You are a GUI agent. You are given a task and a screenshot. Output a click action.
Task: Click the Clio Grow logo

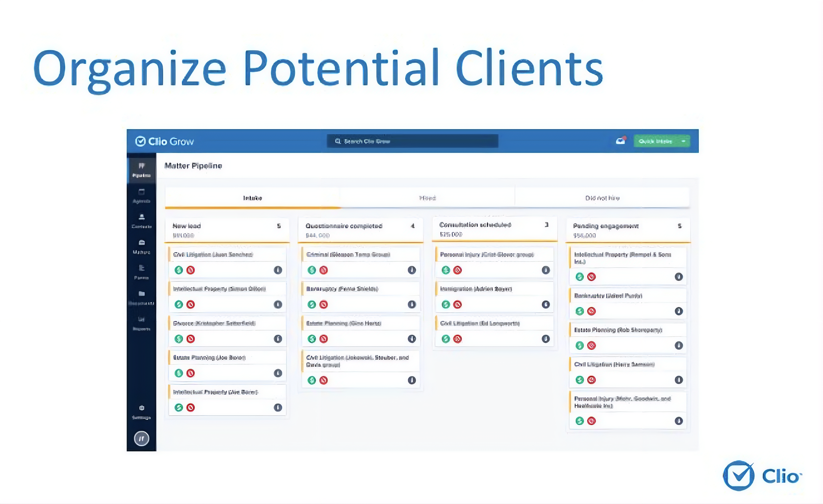[164, 142]
